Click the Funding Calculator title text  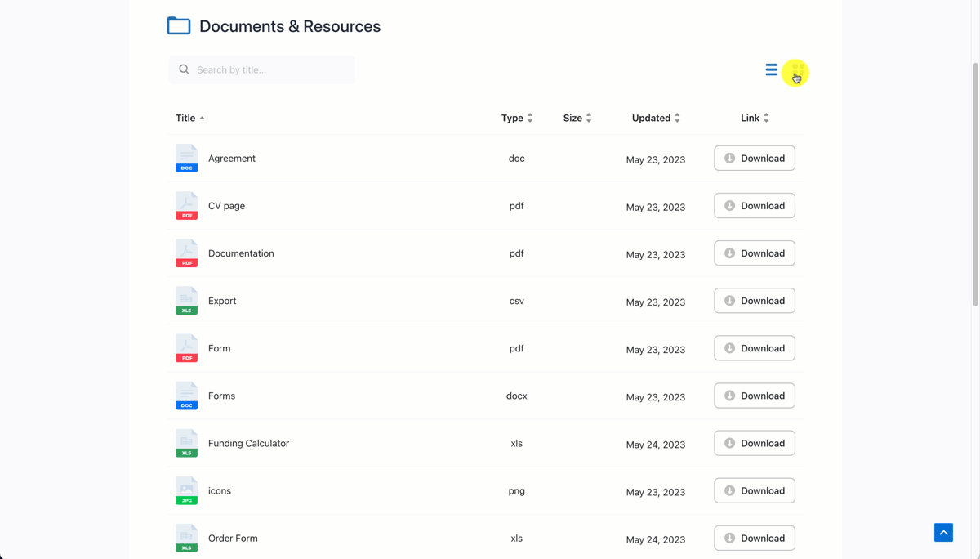[x=248, y=443]
